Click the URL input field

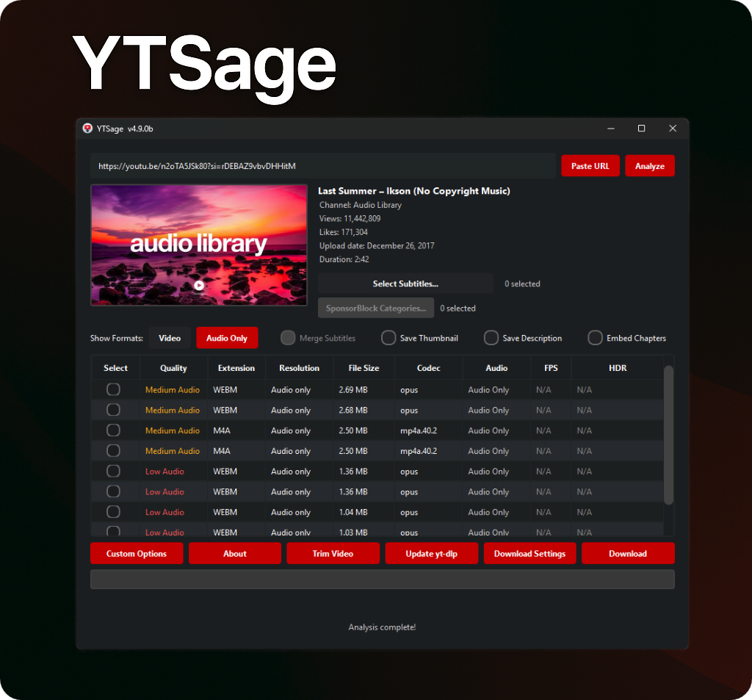(323, 166)
